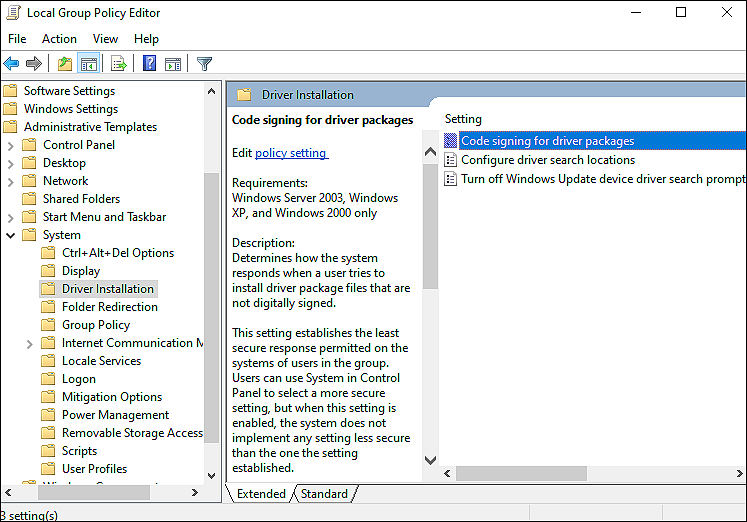Select Configure driver search locations setting
The height and width of the screenshot is (522, 747).
click(x=547, y=160)
